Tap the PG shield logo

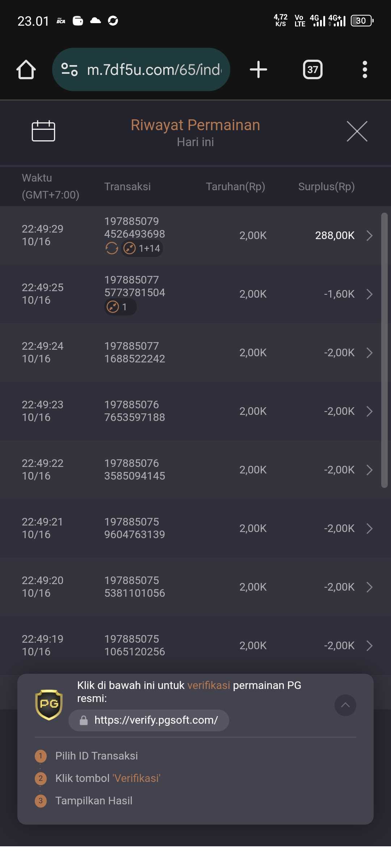(49, 705)
